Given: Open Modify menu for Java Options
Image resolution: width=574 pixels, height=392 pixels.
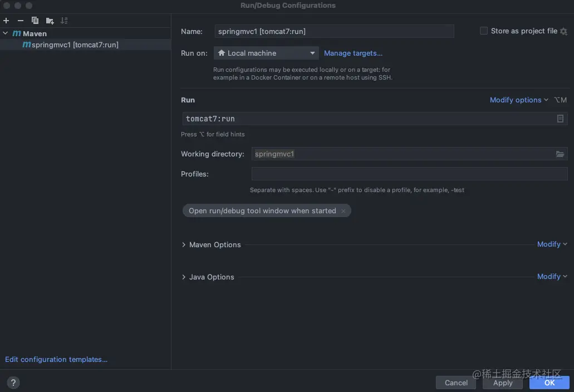Looking at the screenshot, I should tap(552, 276).
